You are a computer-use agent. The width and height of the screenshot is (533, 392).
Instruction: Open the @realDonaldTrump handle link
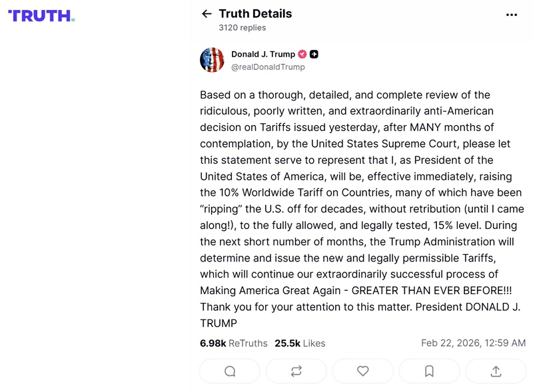[268, 67]
